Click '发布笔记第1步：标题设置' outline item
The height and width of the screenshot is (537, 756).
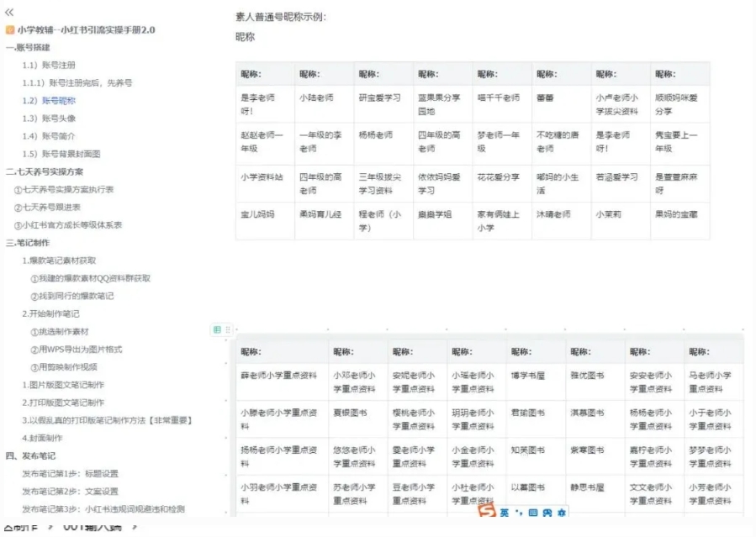coord(70,473)
